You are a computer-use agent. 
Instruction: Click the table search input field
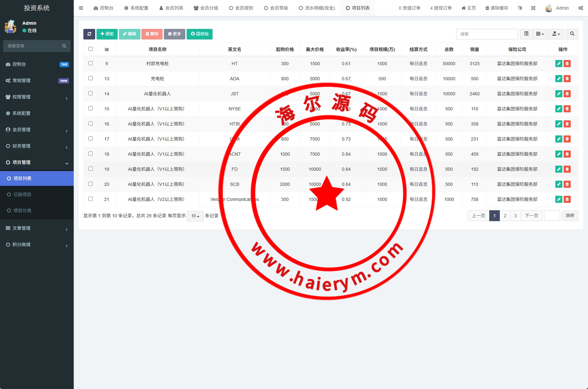coord(487,34)
